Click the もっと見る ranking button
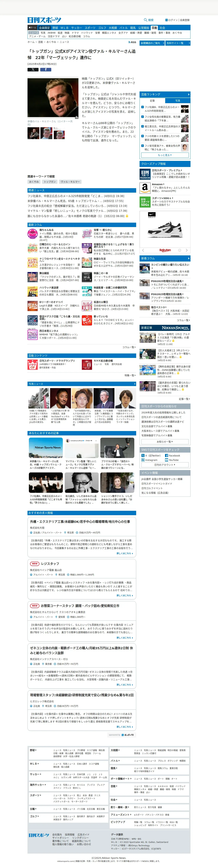The height and width of the screenshot is (868, 218). (165, 155)
